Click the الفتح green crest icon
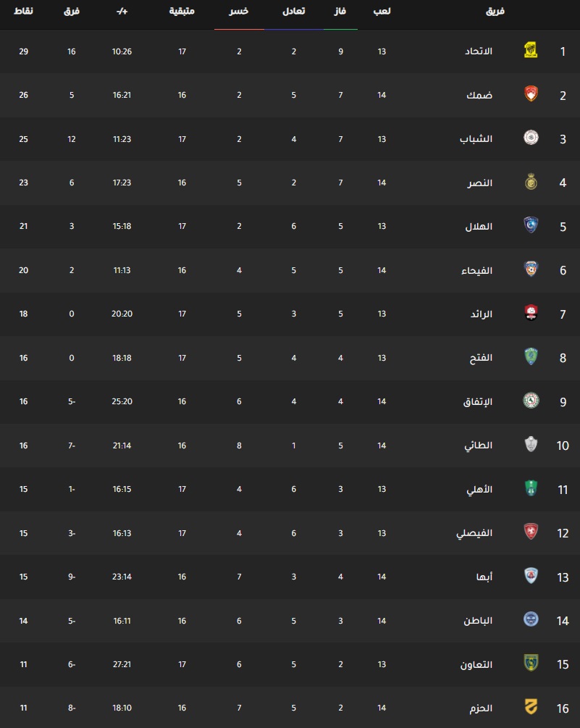The width and height of the screenshot is (580, 728). click(x=531, y=357)
